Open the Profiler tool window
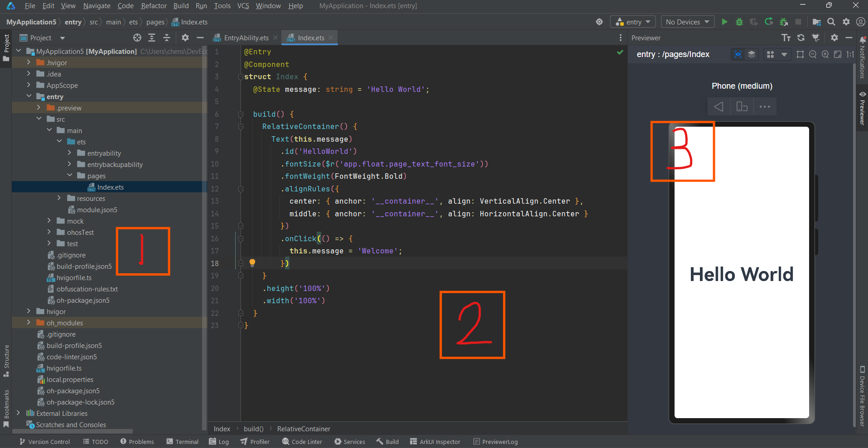Viewport: 868px width, 448px height. point(255,442)
